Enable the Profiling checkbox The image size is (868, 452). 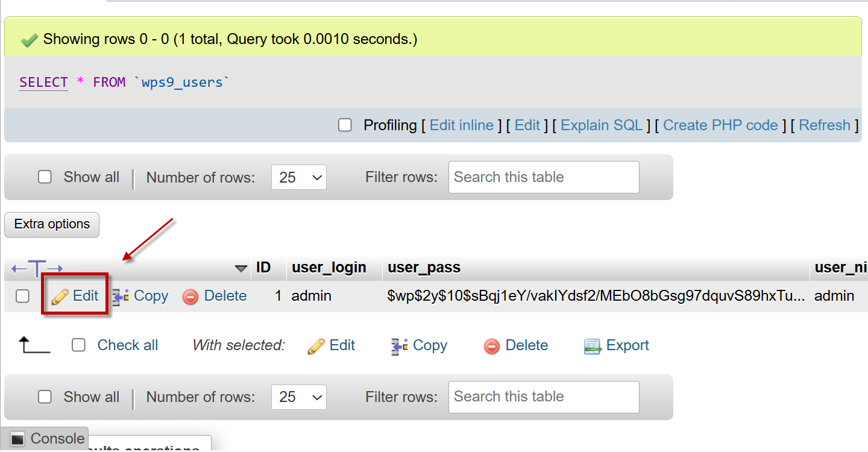(x=345, y=125)
